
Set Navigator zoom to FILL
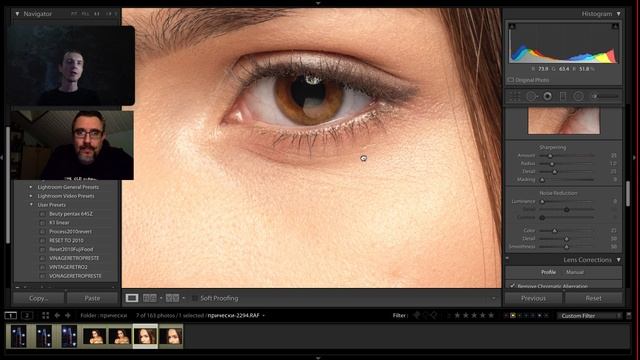pos(85,14)
